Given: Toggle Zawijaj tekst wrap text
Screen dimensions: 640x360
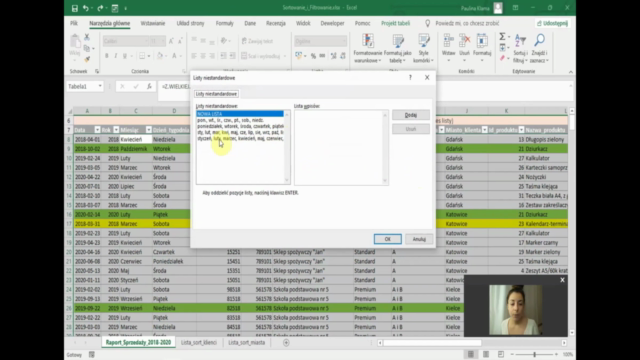Looking at the screenshot, I should pos(257,41).
